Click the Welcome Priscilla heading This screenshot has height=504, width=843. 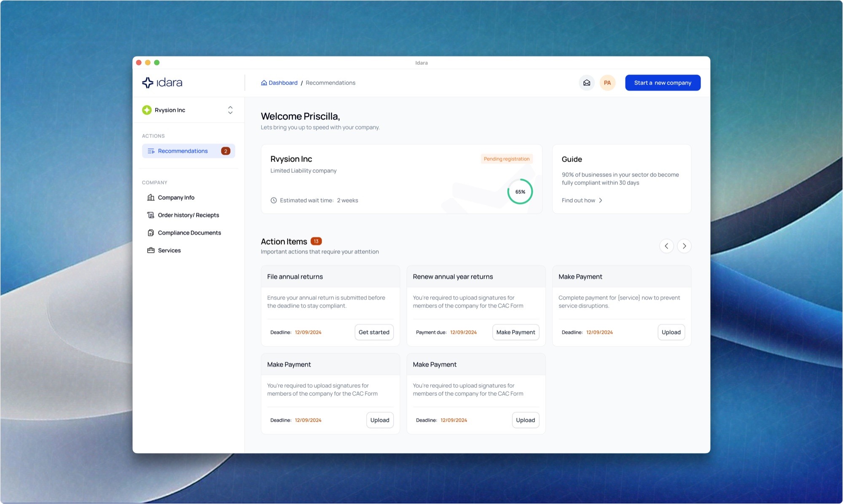301,116
